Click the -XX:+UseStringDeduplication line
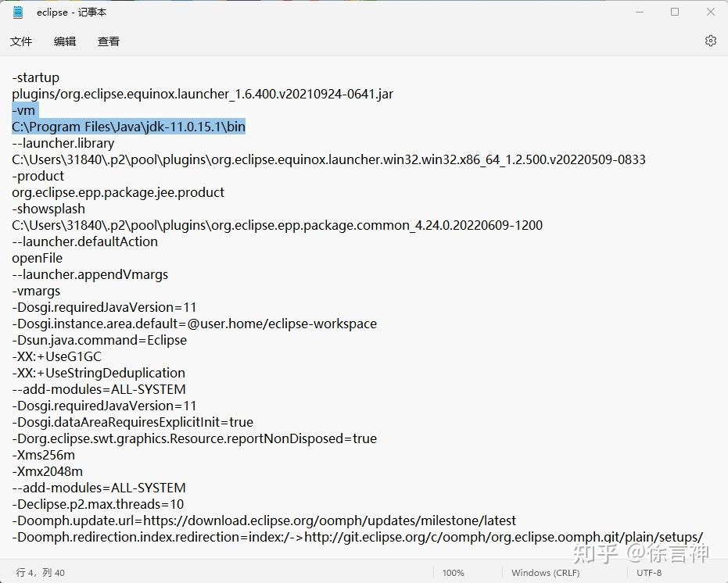Image resolution: width=728 pixels, height=583 pixels. (x=99, y=373)
